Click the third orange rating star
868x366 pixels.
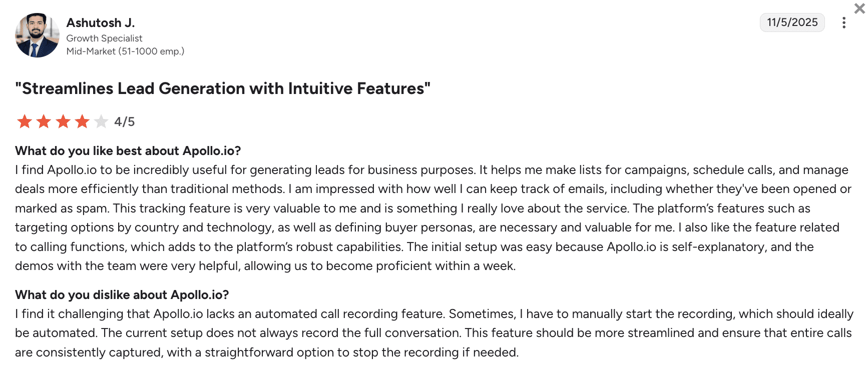(63, 121)
